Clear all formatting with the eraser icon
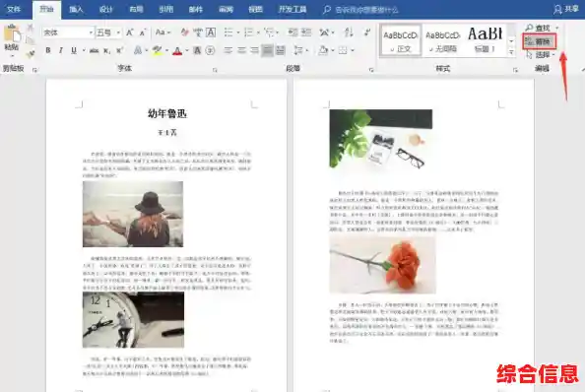Viewport: 585px width, 392px height. click(x=185, y=33)
